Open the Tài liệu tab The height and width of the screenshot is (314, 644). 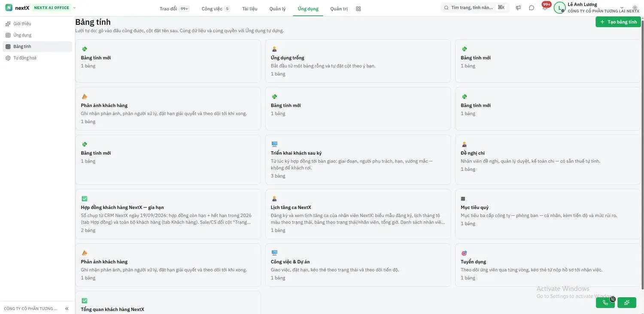click(250, 9)
